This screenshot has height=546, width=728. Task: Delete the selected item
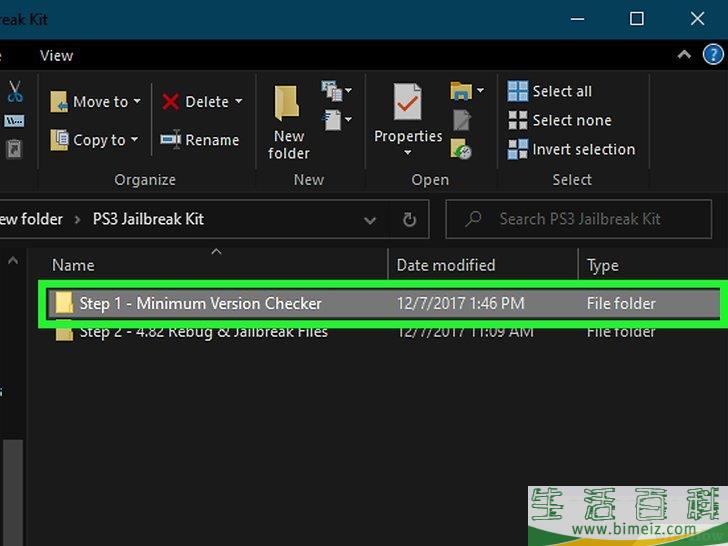point(195,101)
